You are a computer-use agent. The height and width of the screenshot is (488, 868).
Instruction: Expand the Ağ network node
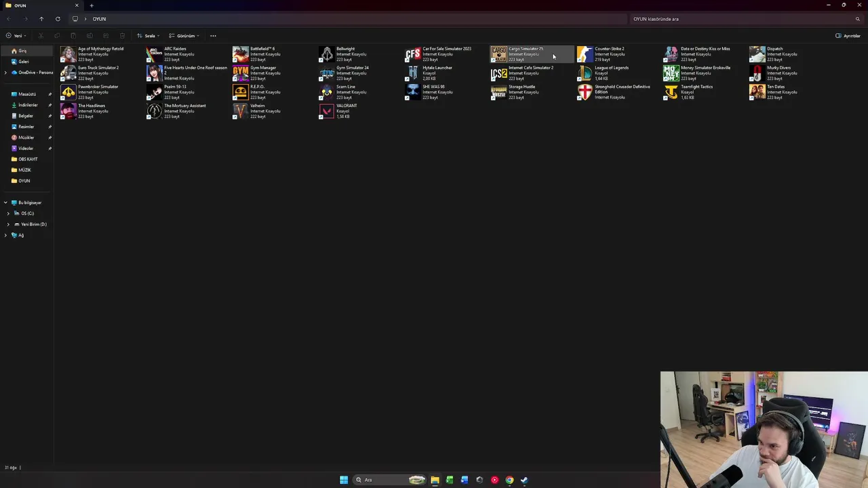tap(5, 235)
